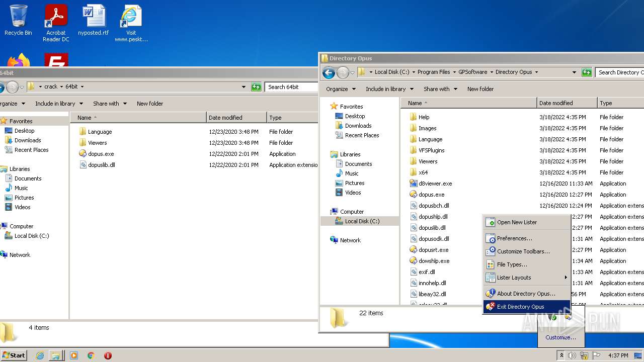Select libeay32.dll file row
The image size is (644, 362).
(522, 294)
